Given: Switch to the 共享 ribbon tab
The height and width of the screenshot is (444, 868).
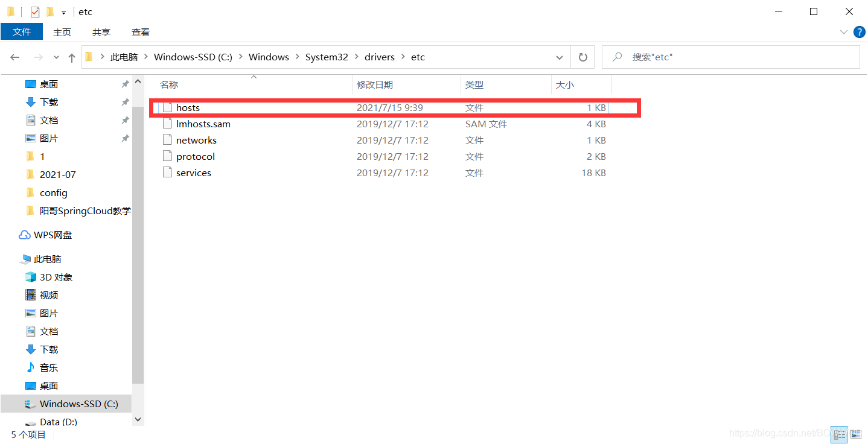Looking at the screenshot, I should click(101, 32).
